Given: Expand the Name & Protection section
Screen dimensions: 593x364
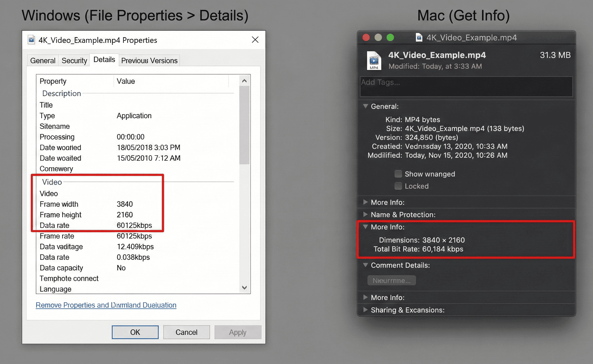Looking at the screenshot, I should click(x=366, y=214).
